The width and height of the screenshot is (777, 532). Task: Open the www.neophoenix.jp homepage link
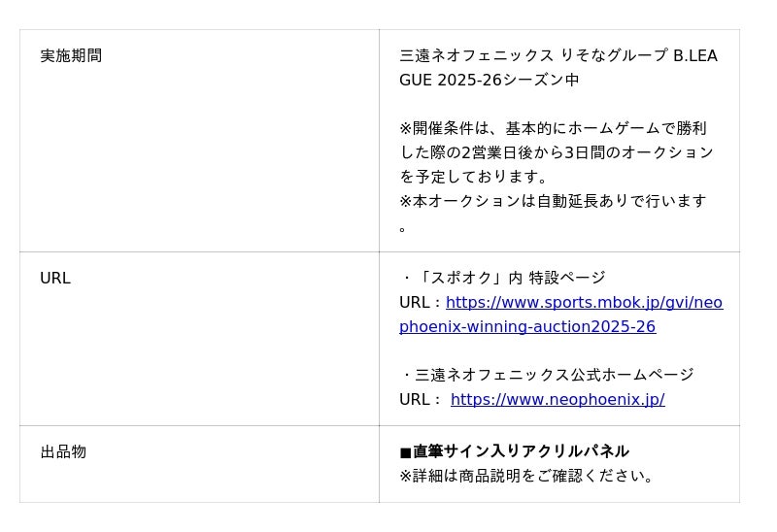click(557, 400)
